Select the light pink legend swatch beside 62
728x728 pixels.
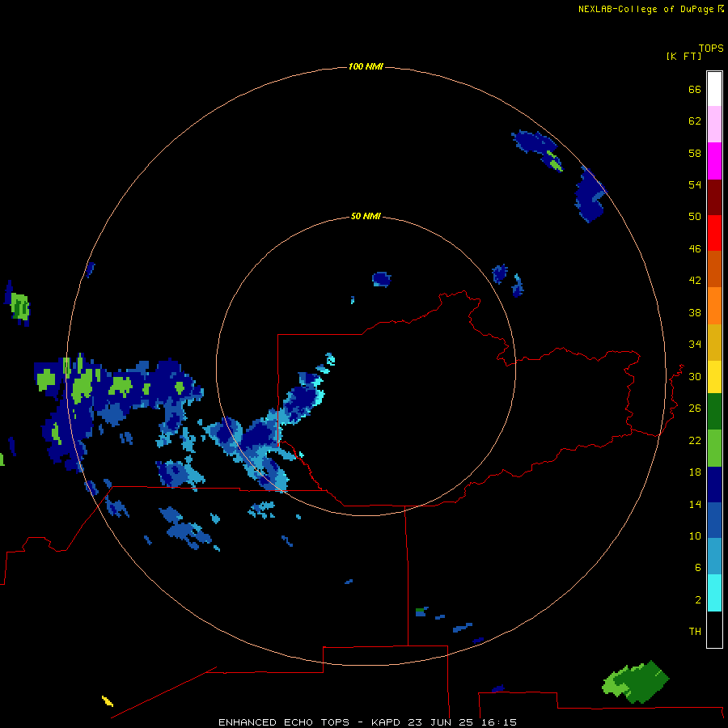click(x=714, y=125)
